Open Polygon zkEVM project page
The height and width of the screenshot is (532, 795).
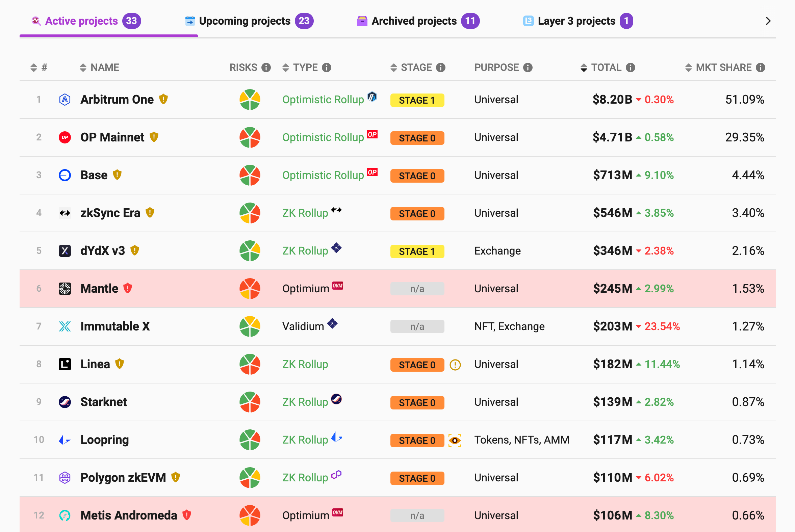tap(123, 478)
